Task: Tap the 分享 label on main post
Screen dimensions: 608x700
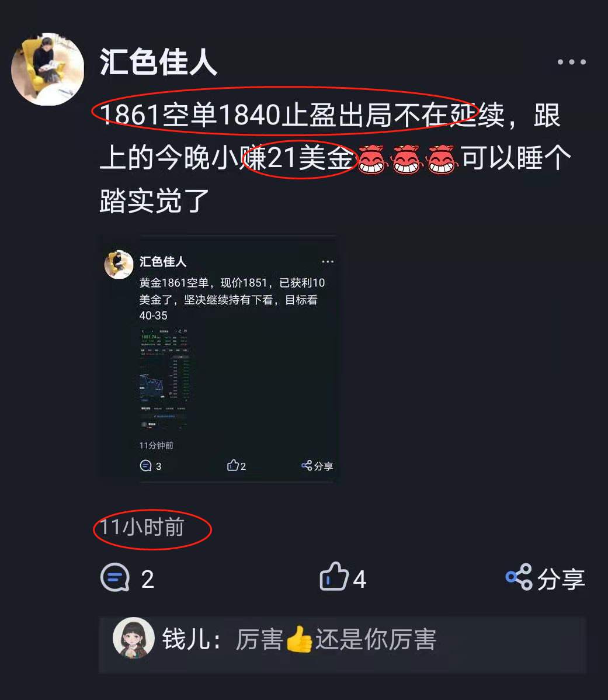Action: coord(561,579)
